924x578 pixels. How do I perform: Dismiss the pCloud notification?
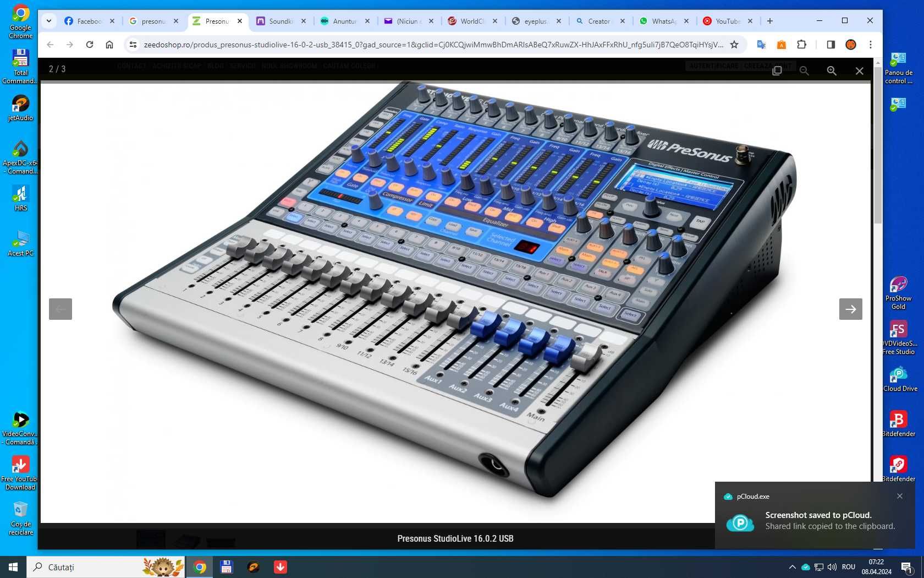click(x=900, y=496)
